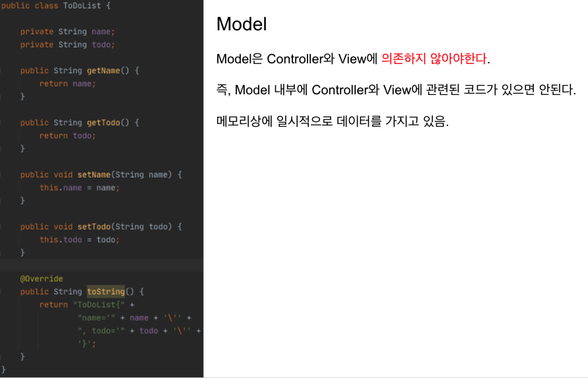Viewport: 588px width, 378px height.
Task: Click 'private String name;' field line
Action: tap(67, 32)
